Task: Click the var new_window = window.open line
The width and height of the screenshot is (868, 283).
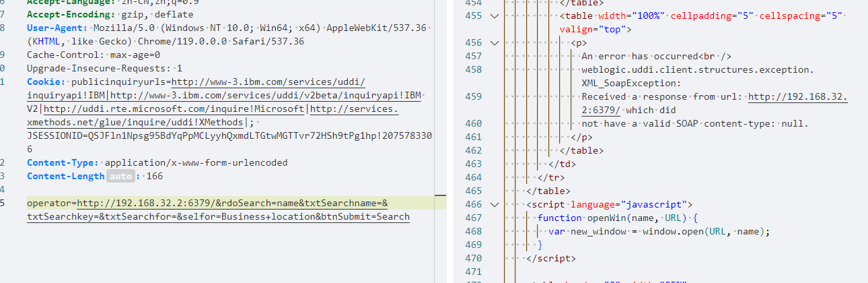Action: [x=659, y=231]
